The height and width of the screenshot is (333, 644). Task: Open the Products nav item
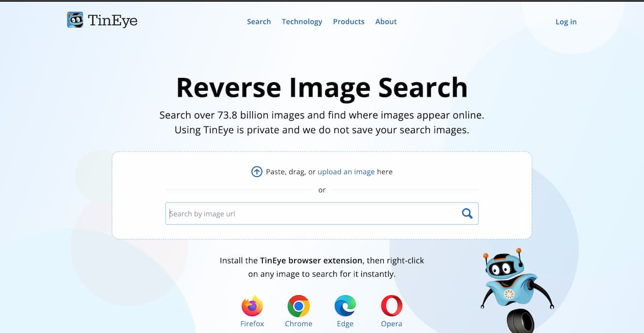[x=349, y=21]
